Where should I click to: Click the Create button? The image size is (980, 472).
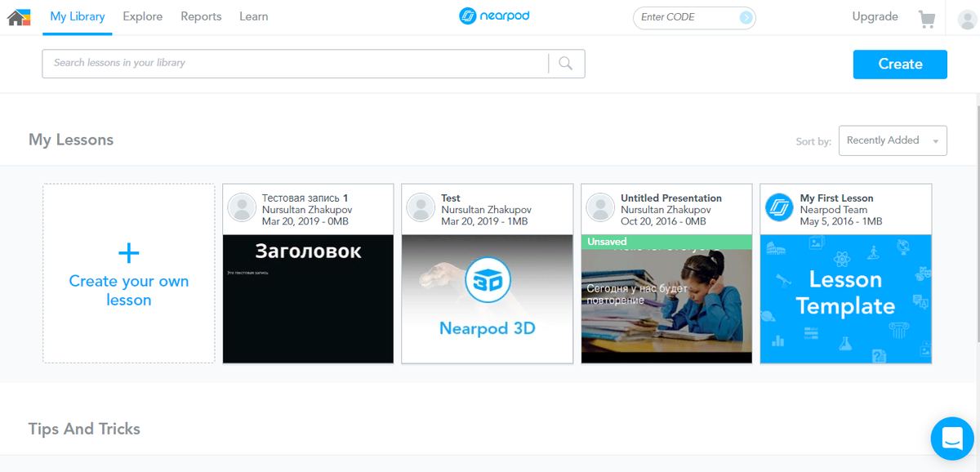(900, 65)
